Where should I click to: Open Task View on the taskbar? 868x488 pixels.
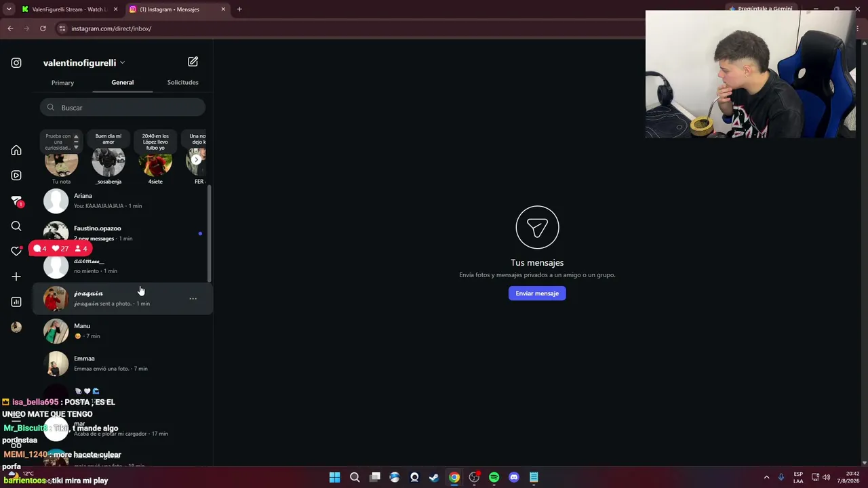pyautogui.click(x=375, y=478)
